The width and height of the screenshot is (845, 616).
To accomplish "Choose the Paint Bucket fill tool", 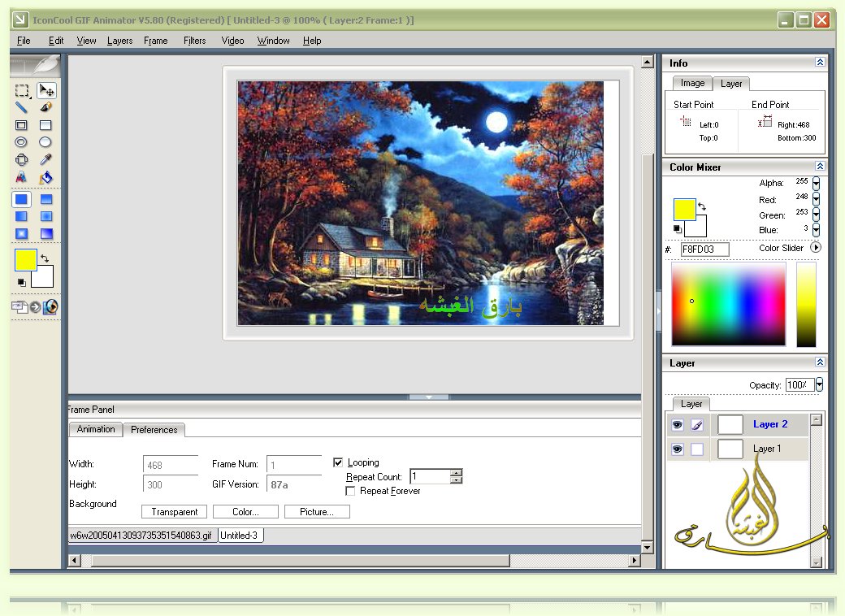I will click(45, 177).
